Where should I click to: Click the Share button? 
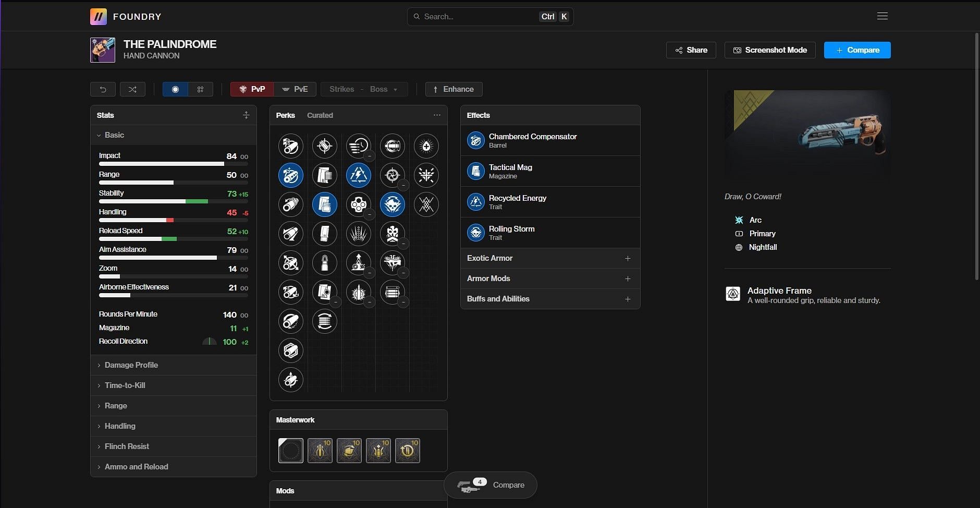(x=691, y=50)
